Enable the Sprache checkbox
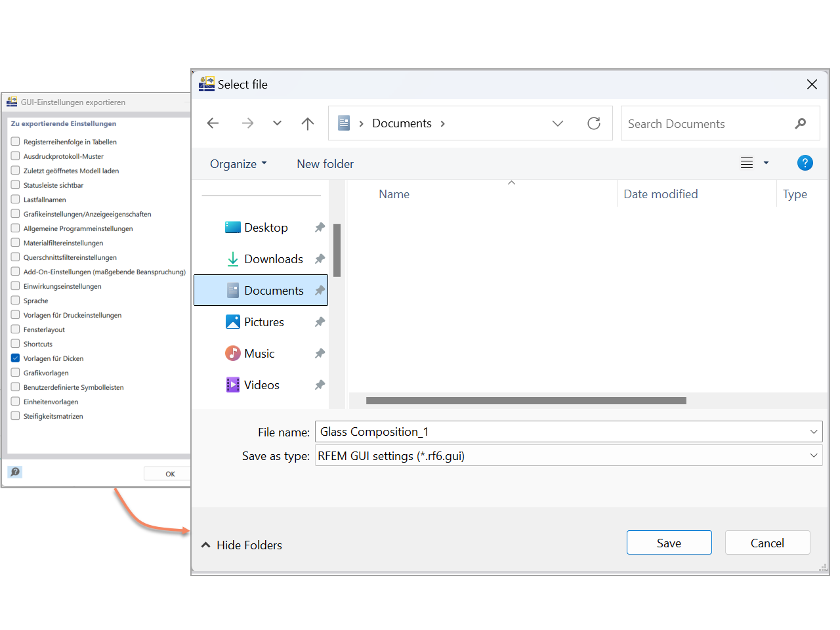840x630 pixels. [14, 300]
